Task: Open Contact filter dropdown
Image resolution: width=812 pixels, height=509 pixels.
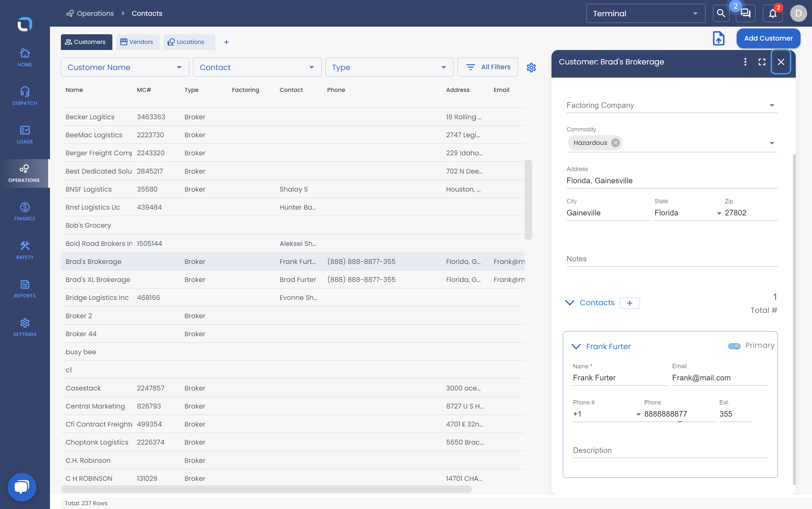Action: click(x=257, y=67)
